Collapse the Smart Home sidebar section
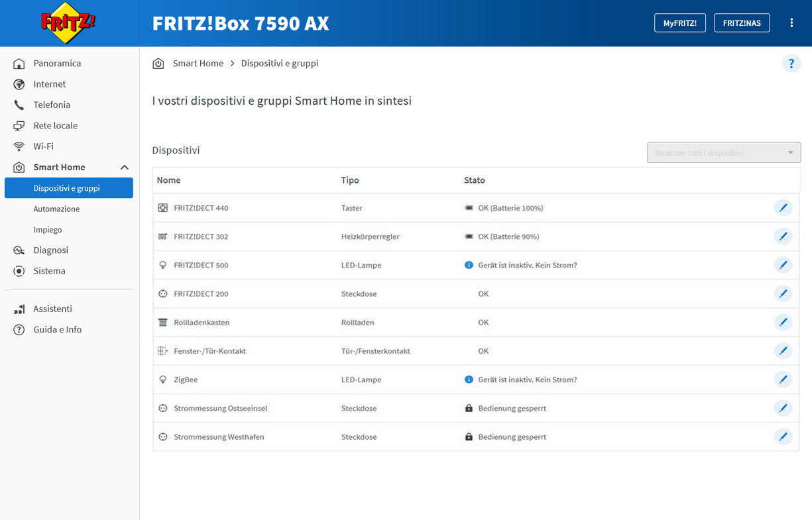Screen dimensions: 812x520 click(x=124, y=168)
